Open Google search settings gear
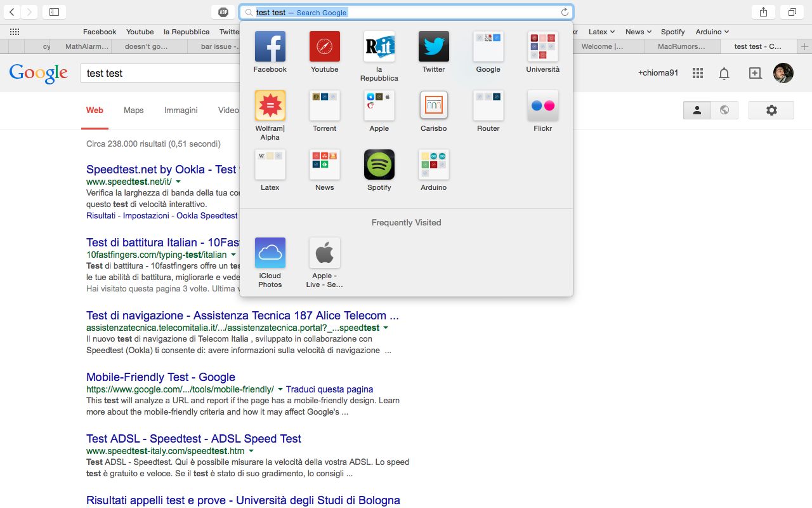 (x=771, y=110)
